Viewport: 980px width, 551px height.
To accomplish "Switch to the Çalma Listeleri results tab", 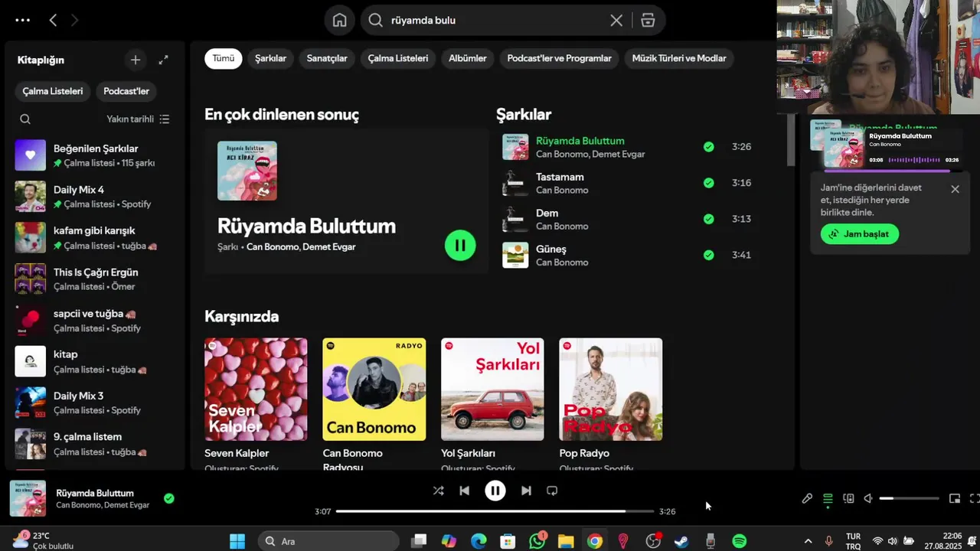I will [x=398, y=58].
